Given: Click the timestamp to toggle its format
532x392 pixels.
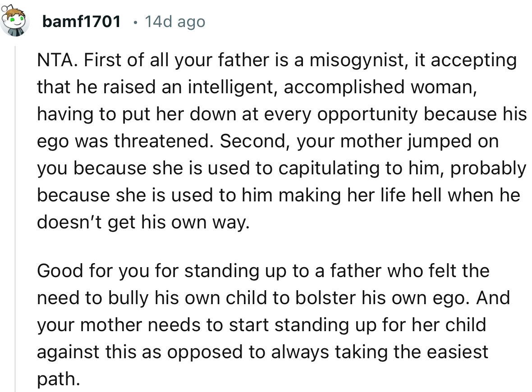Looking at the screenshot, I should [x=175, y=21].
